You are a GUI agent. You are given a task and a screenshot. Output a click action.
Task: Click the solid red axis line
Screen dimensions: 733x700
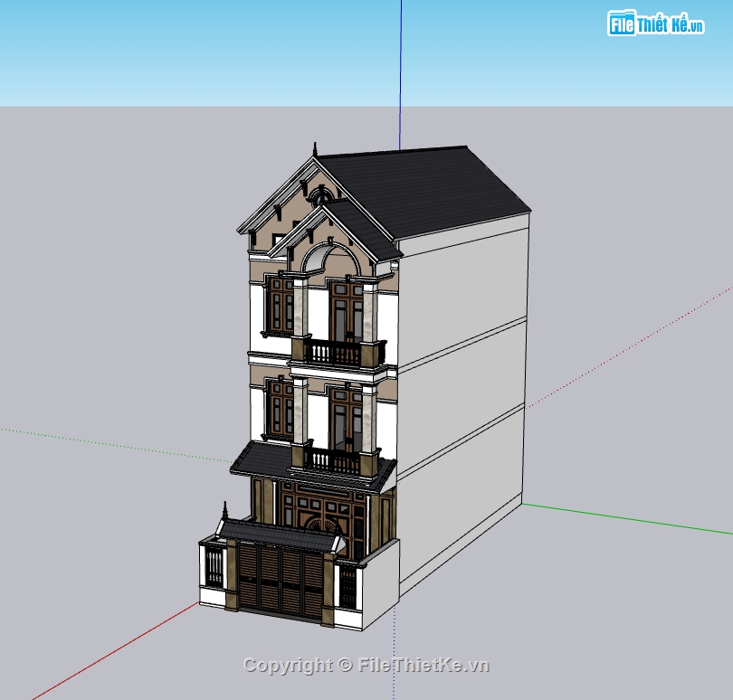coord(116,651)
